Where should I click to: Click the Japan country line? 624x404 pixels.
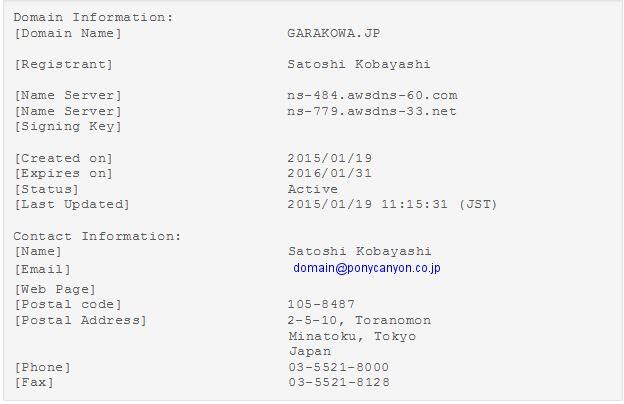310,351
